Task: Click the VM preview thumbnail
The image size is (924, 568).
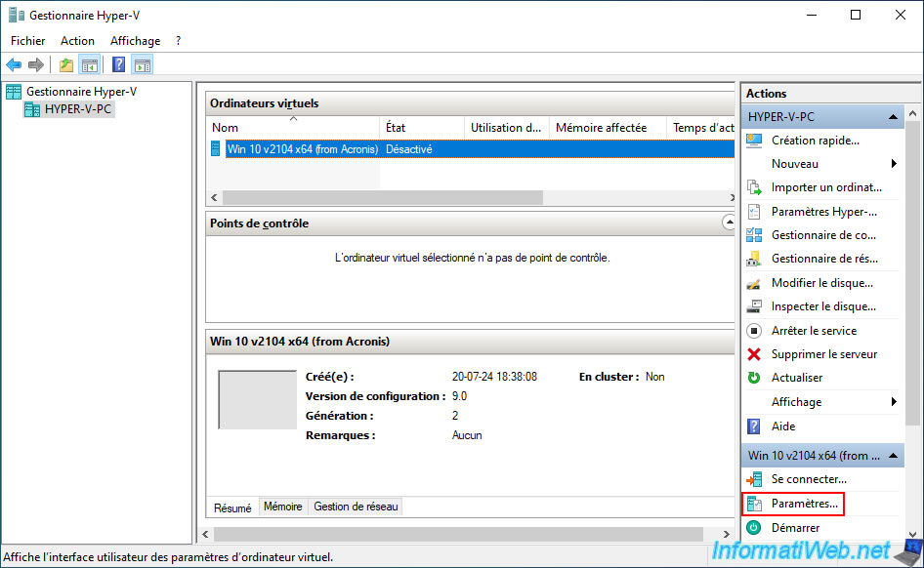Action: (x=257, y=400)
